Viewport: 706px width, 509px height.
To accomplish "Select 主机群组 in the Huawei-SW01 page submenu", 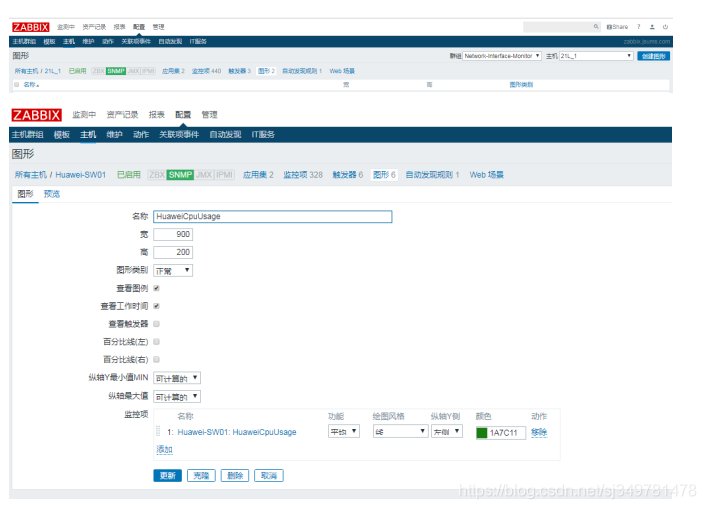I will tap(27, 135).
